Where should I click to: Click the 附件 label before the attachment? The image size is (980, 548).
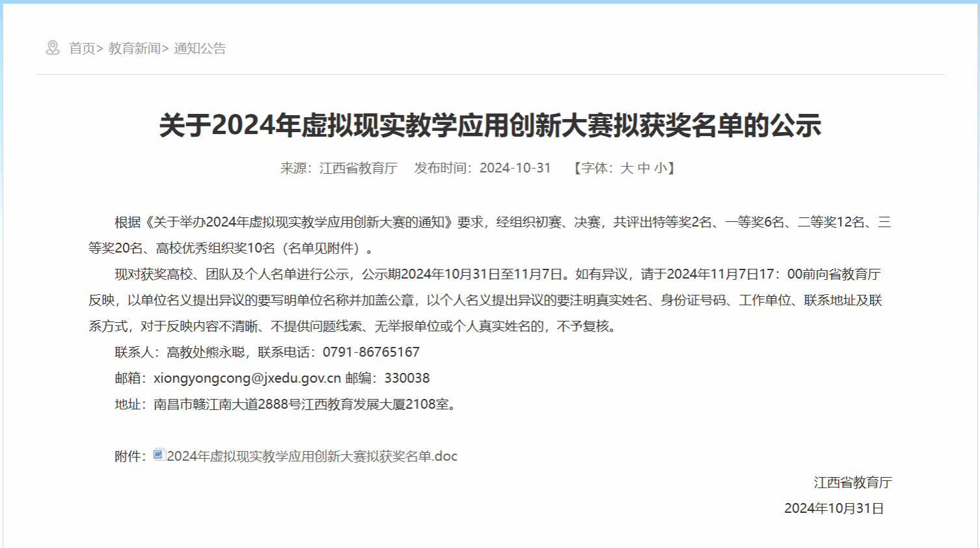point(128,456)
